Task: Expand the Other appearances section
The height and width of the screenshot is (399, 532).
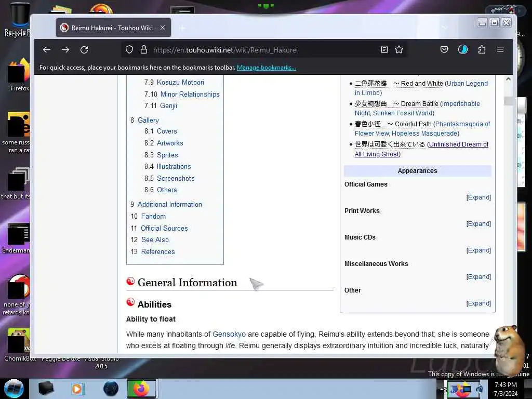Action: click(x=478, y=303)
